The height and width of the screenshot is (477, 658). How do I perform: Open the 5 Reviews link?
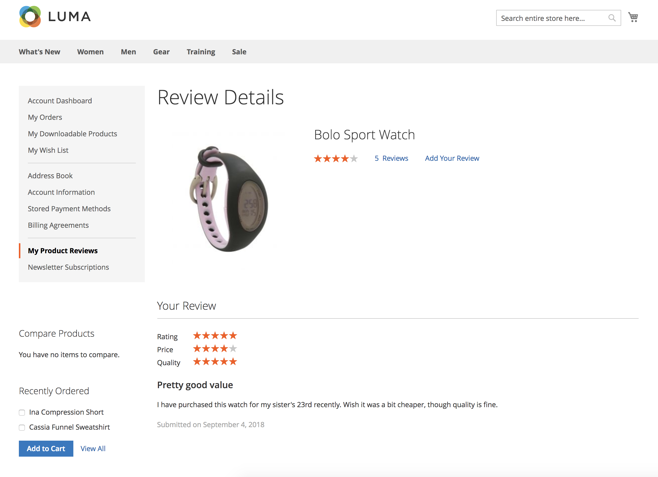[x=391, y=158]
